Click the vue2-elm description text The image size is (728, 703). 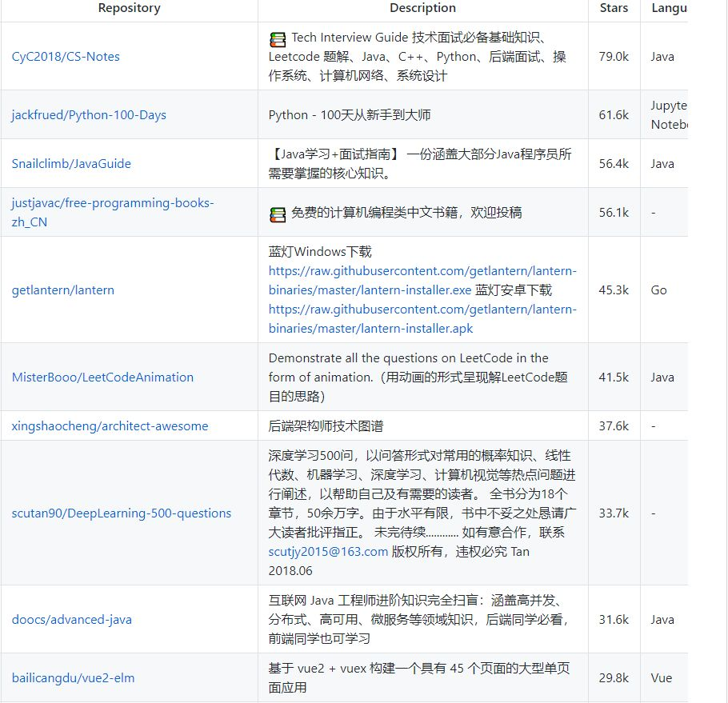coord(419,677)
